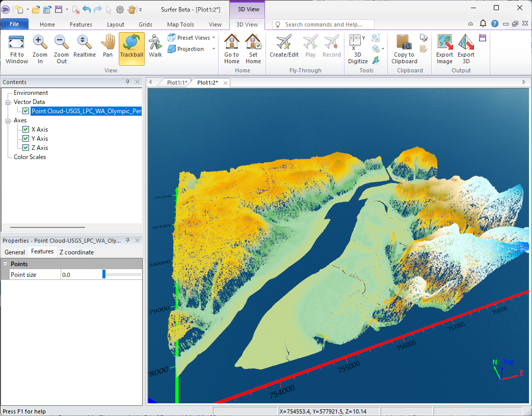Uncheck the X Axis checkbox
This screenshot has height=416, width=532.
tap(25, 129)
